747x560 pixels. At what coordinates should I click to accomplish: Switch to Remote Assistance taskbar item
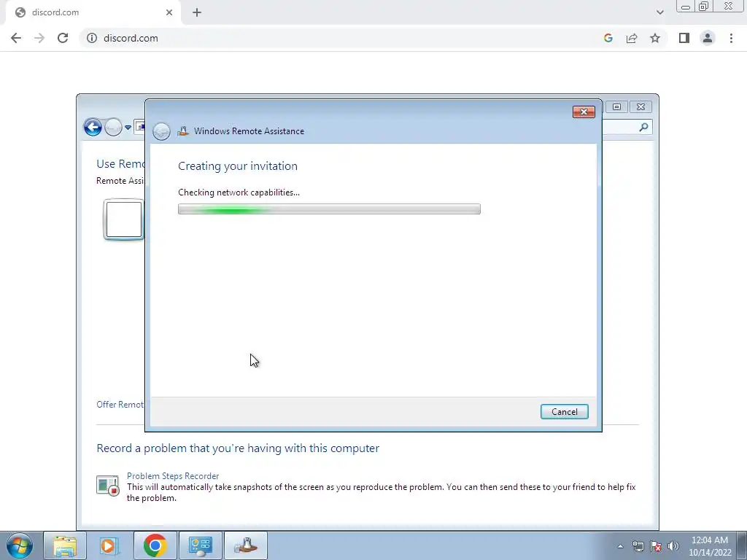[x=246, y=545]
